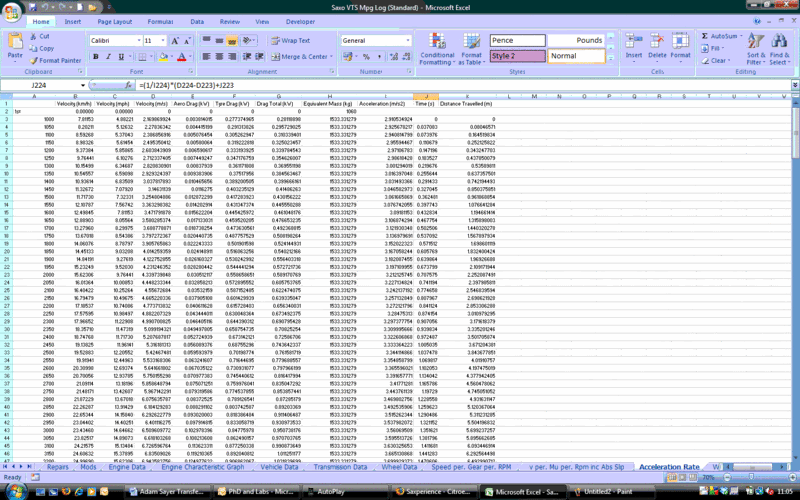Toggle bottom align button

232,40
